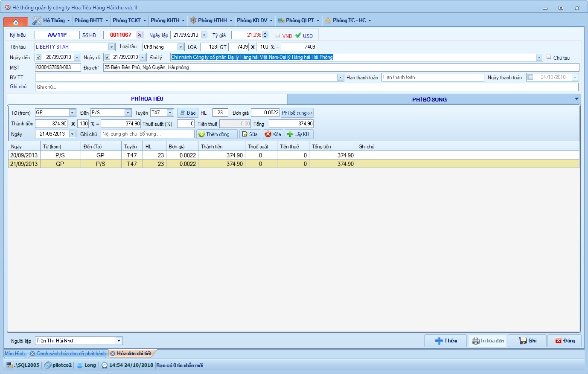Click the home icon button
The width and height of the screenshot is (588, 374).
coord(16,21)
